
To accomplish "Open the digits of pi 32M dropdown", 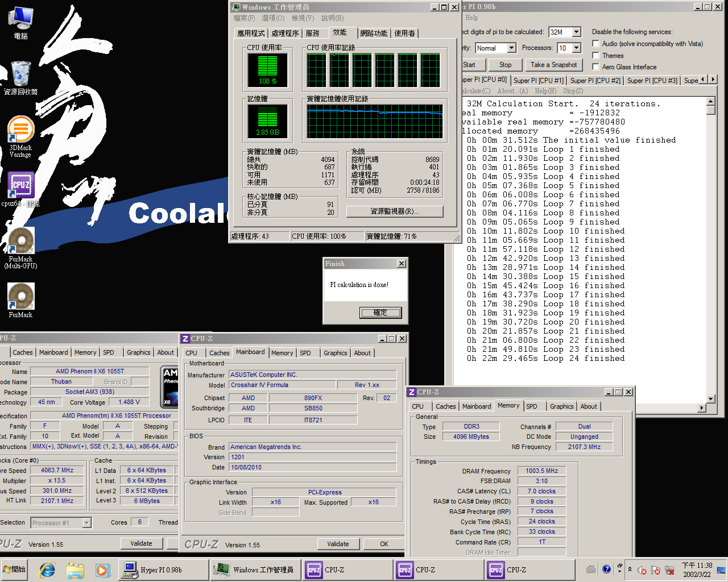I will pyautogui.click(x=577, y=32).
